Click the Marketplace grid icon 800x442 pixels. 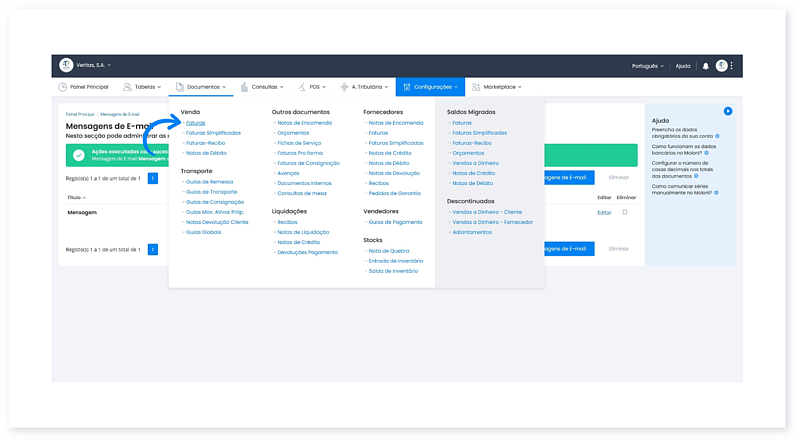pyautogui.click(x=476, y=88)
